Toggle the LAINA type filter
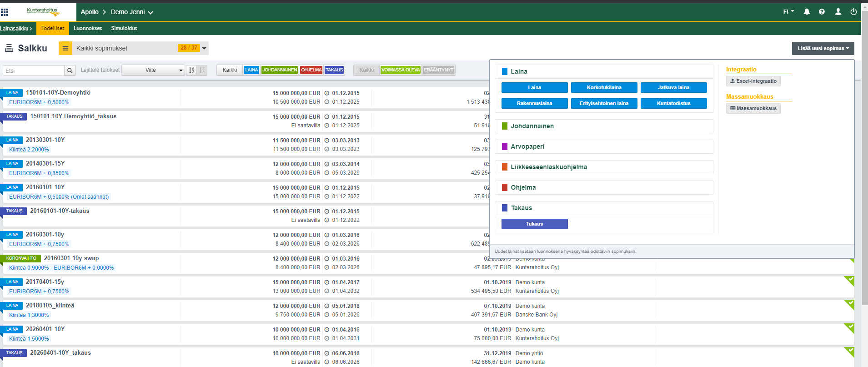The height and width of the screenshot is (367, 868). [251, 70]
